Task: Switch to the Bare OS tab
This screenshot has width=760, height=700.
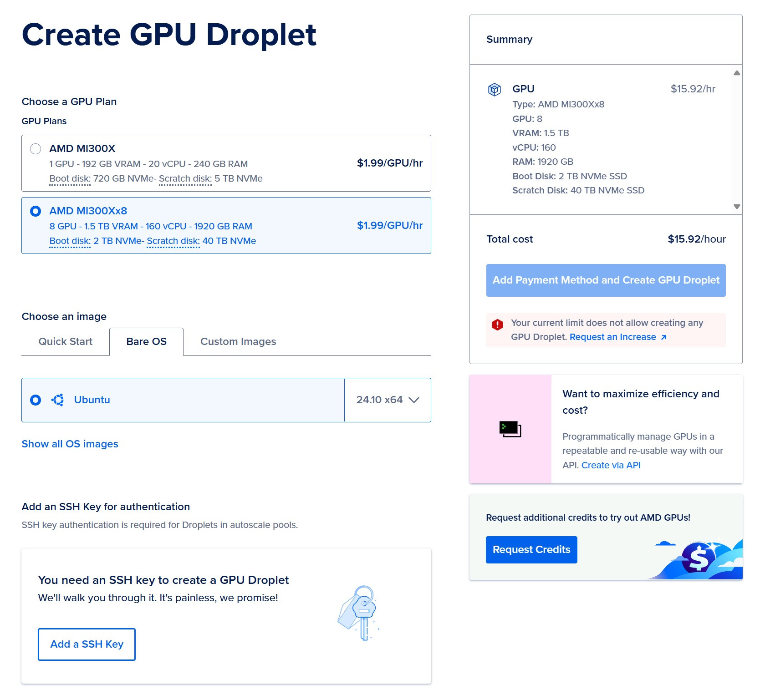Action: pos(147,341)
